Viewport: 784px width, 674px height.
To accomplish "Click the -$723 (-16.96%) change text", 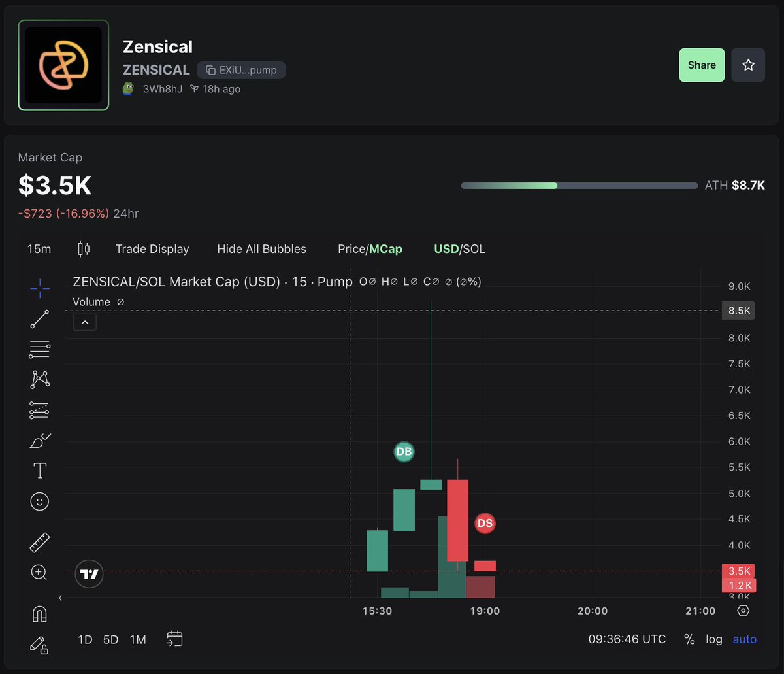I will [x=63, y=214].
